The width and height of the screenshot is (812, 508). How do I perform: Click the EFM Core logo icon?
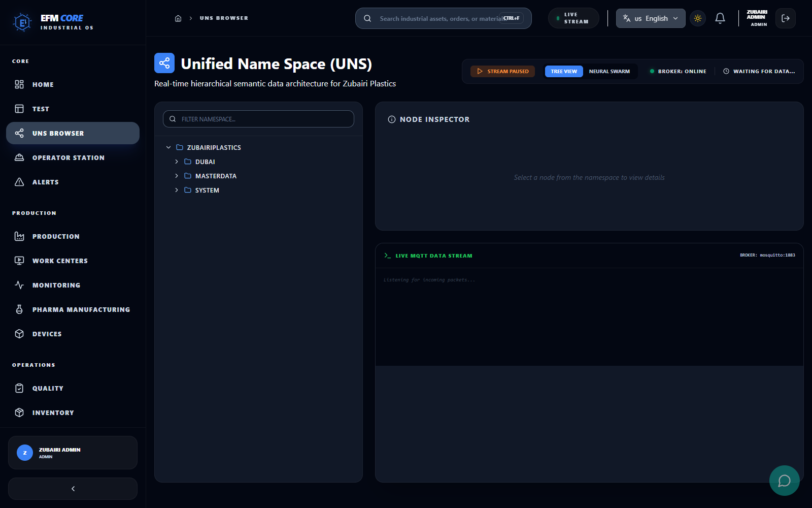21,22
